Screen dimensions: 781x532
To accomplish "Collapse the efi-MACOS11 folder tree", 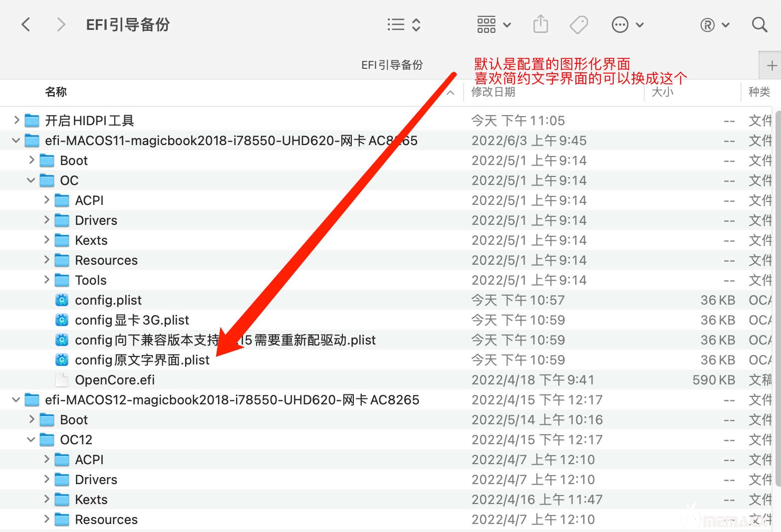I will tap(16, 141).
